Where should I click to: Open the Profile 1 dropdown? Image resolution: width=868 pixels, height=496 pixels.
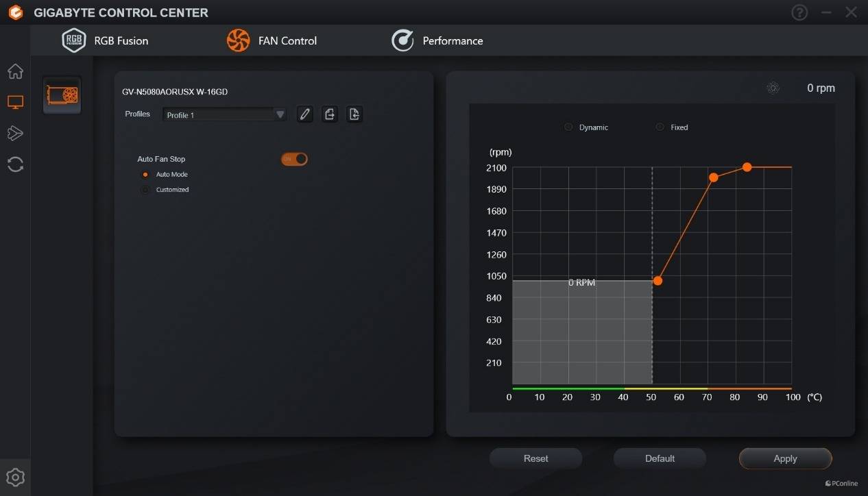225,114
